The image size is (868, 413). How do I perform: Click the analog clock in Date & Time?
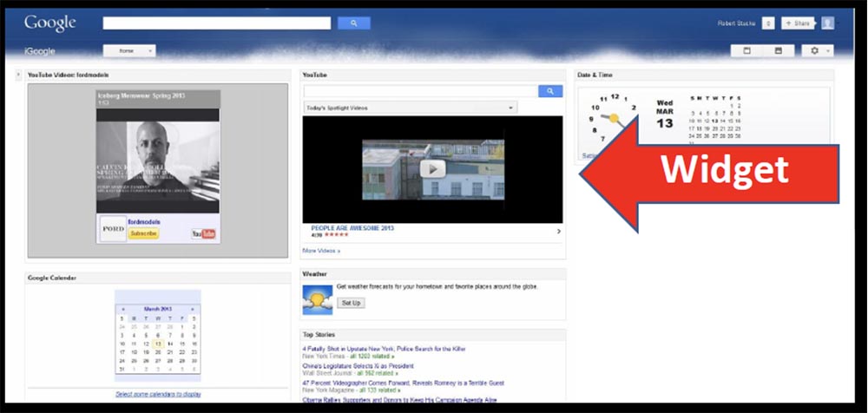pos(615,118)
